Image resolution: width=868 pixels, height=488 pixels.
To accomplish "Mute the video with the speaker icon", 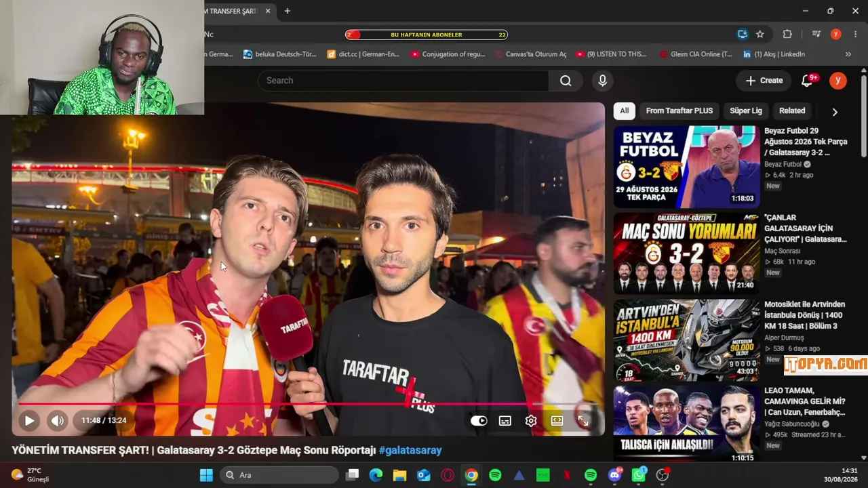I will tap(58, 420).
